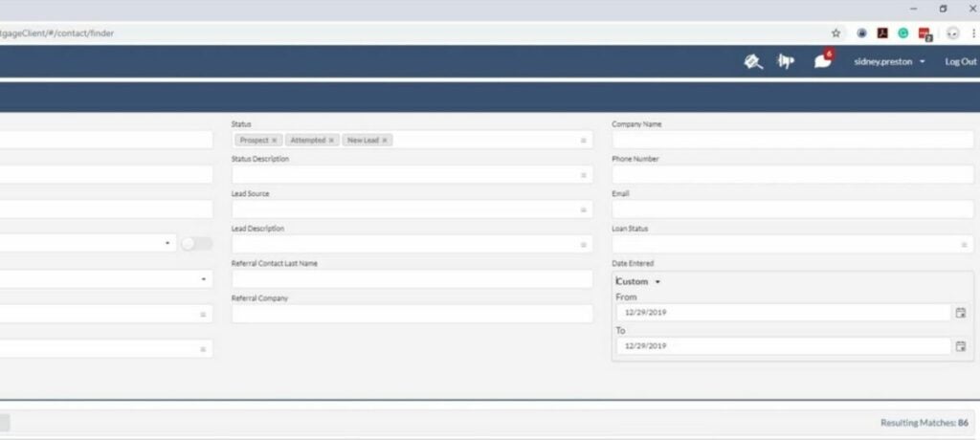Open the browser profile avatar
Viewport: 980px width, 440px height.
click(953, 33)
